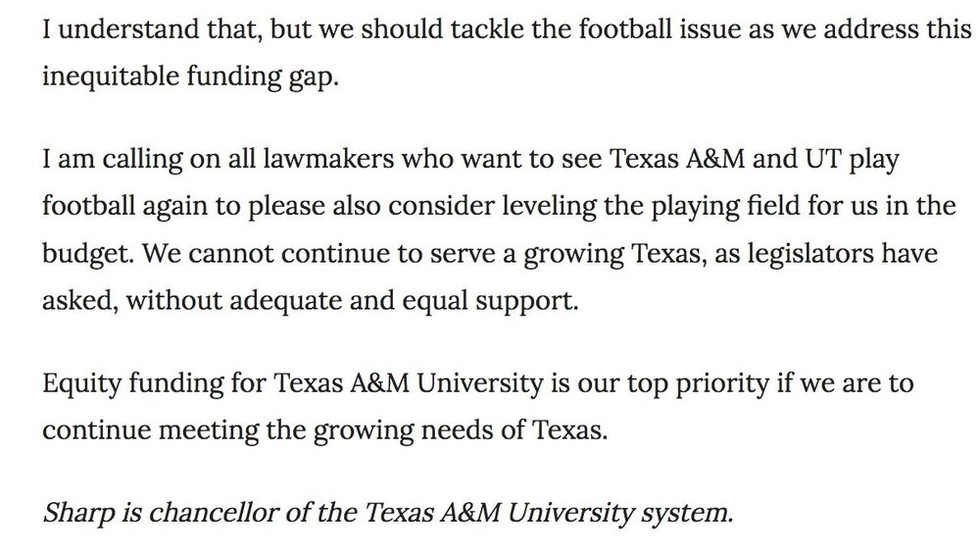Click the word 'legislators' in paragraph

[811, 254]
